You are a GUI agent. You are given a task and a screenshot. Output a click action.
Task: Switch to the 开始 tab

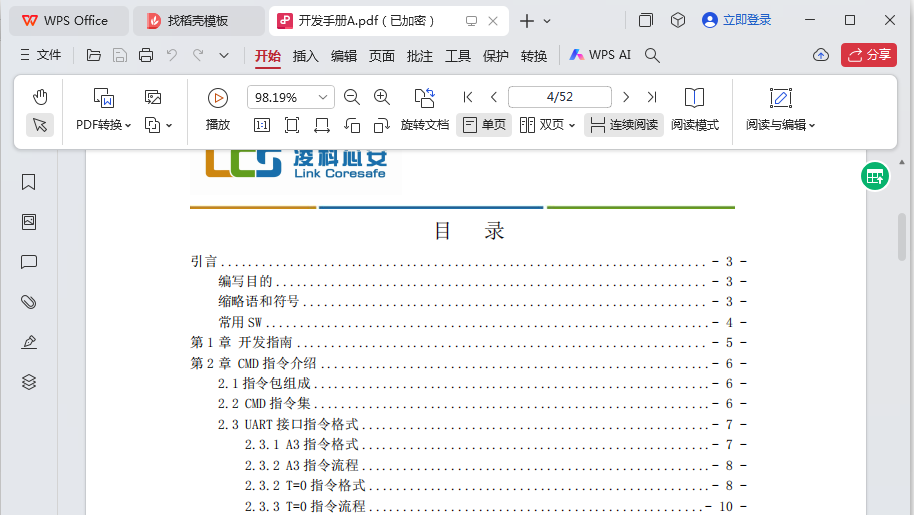click(268, 55)
